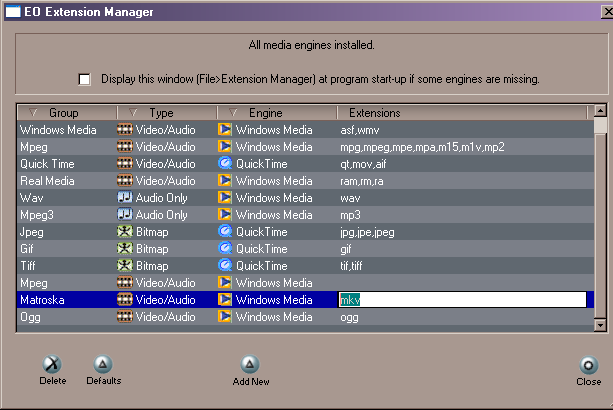This screenshot has height=410, width=613.
Task: Select the Mpeg3 group row
Action: pyautogui.click(x=306, y=215)
